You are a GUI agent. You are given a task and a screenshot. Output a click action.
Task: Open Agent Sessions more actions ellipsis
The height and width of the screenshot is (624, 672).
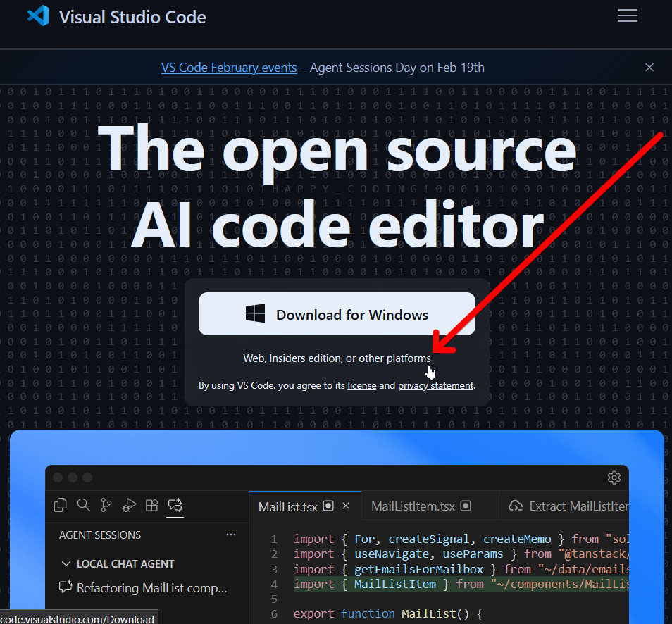[x=231, y=535]
